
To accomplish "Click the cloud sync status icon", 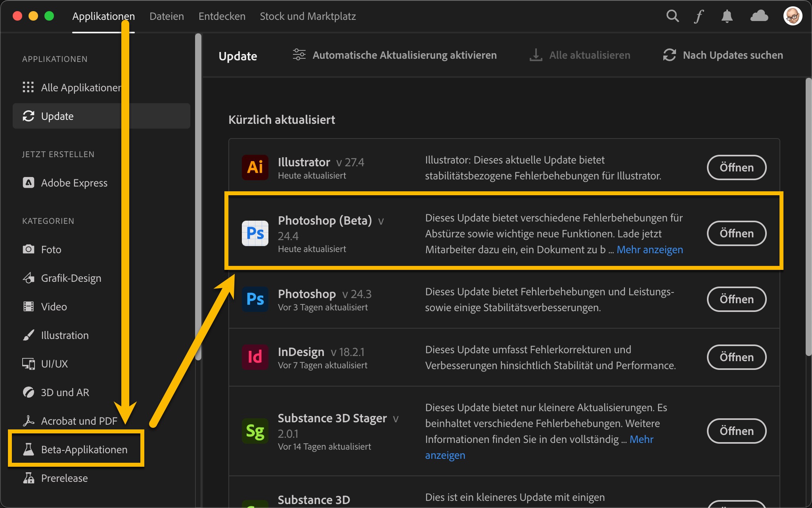I will click(x=759, y=16).
